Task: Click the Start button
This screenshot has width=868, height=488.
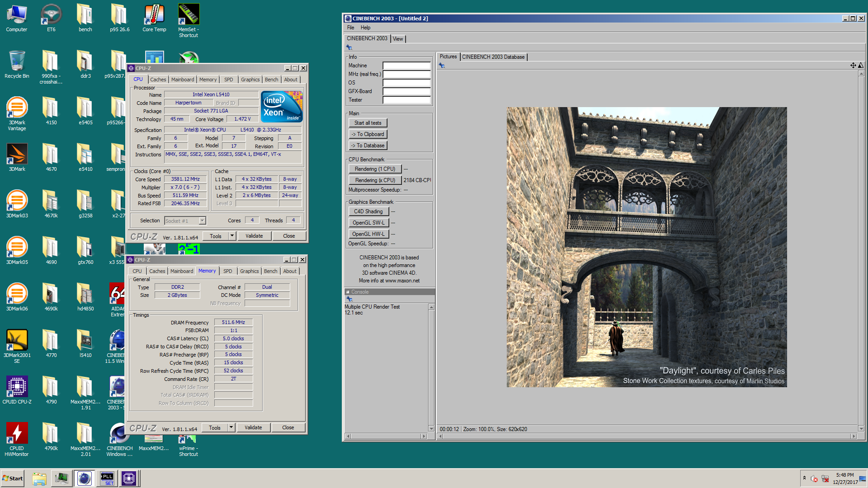Action: point(13,478)
